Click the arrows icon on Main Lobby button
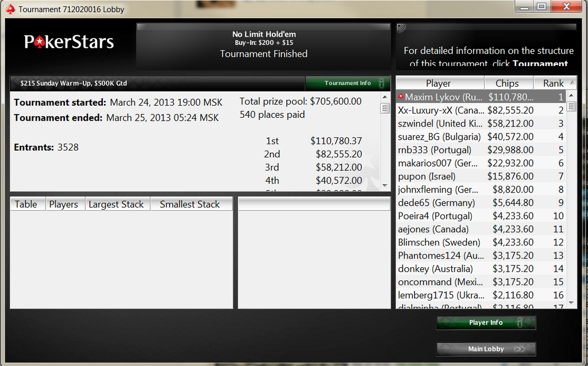Screen dimensions: 588x366 tap(520, 349)
